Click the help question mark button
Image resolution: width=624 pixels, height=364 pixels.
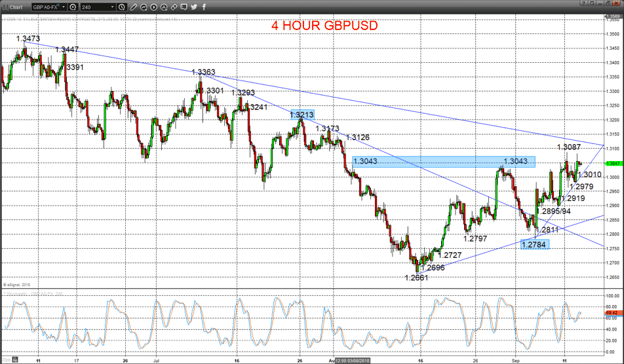click(x=584, y=3)
